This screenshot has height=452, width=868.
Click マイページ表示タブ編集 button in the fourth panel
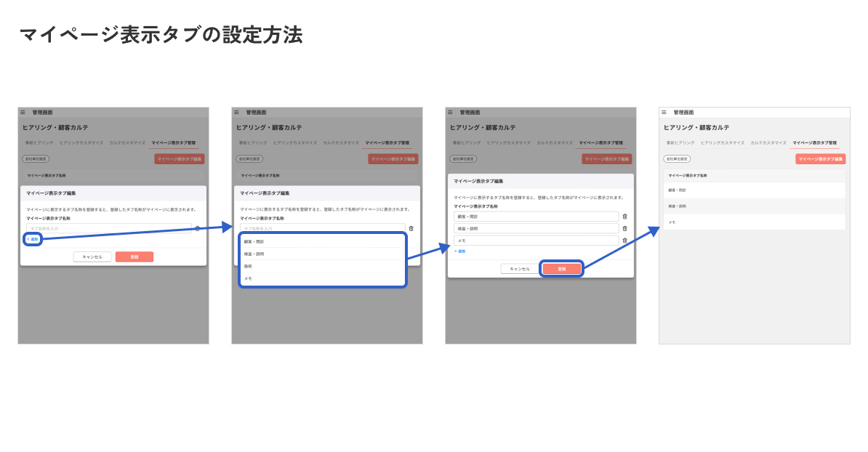821,158
